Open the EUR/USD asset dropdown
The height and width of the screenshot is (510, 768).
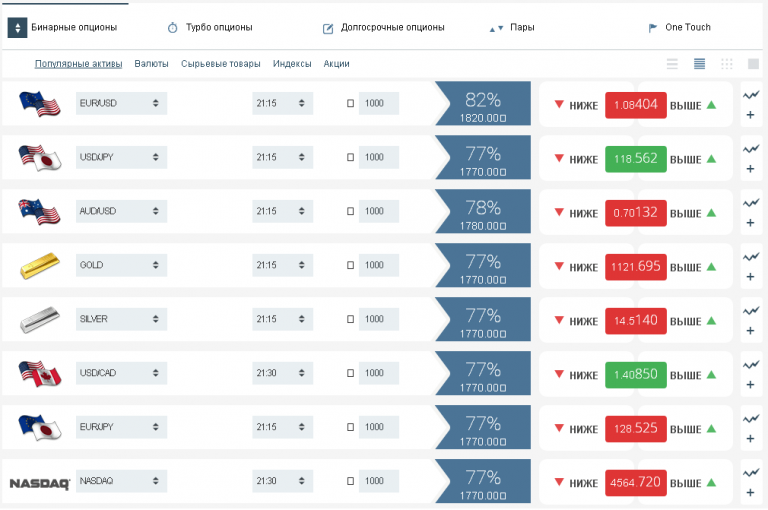pos(121,103)
